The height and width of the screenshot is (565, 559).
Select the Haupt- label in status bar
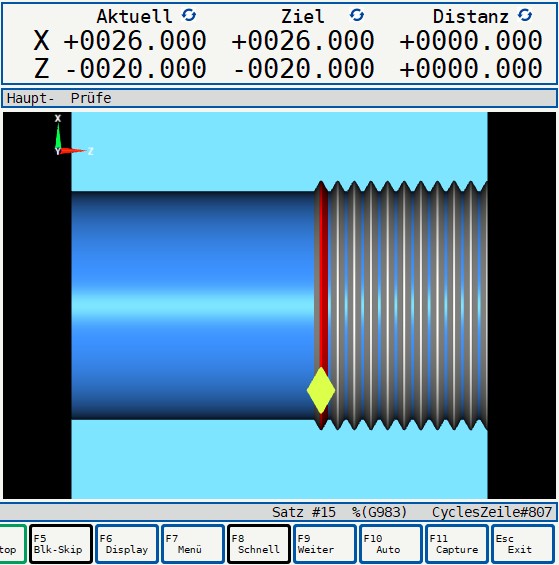click(31, 98)
